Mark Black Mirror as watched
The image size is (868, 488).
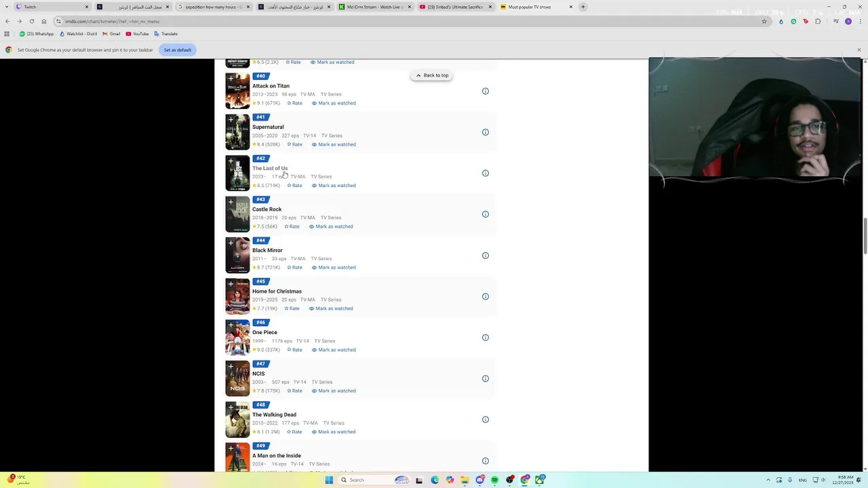pyautogui.click(x=334, y=268)
